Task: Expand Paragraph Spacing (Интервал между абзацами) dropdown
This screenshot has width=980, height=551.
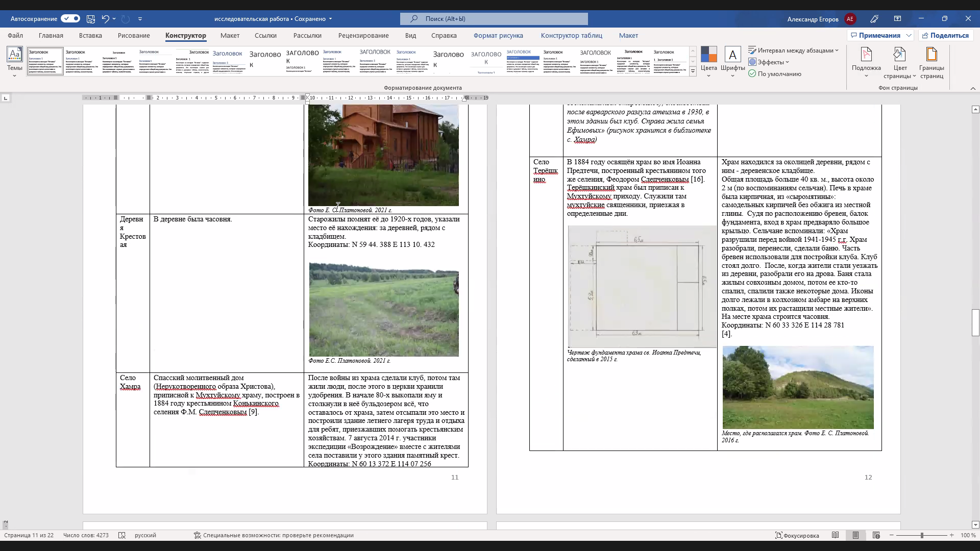Action: tap(793, 50)
